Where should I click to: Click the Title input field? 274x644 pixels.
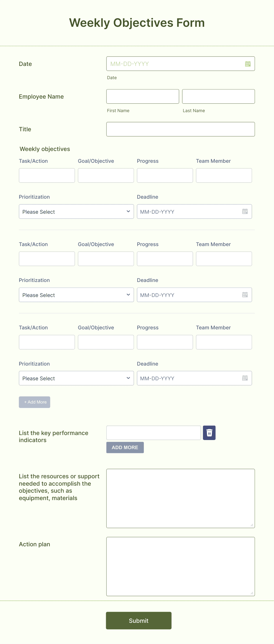(180, 129)
